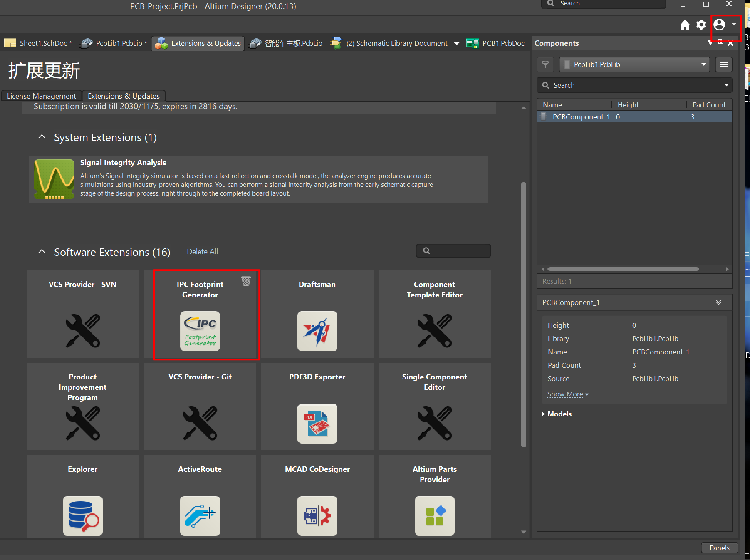Image resolution: width=750 pixels, height=560 pixels.
Task: Click the VCS Provider - Git tools icon
Action: (200, 423)
